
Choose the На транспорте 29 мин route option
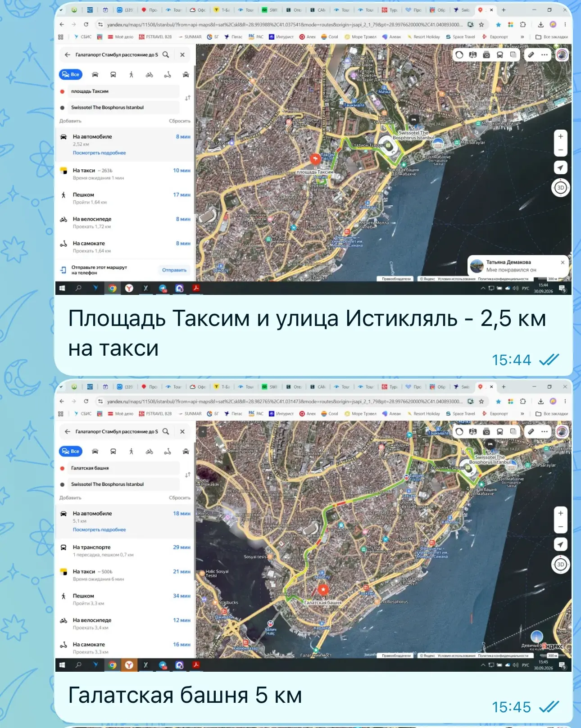click(125, 551)
